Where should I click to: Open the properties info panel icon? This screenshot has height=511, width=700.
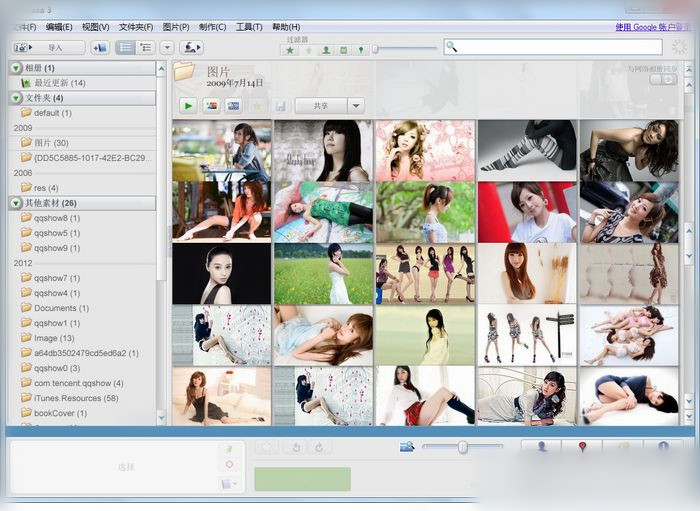(663, 446)
